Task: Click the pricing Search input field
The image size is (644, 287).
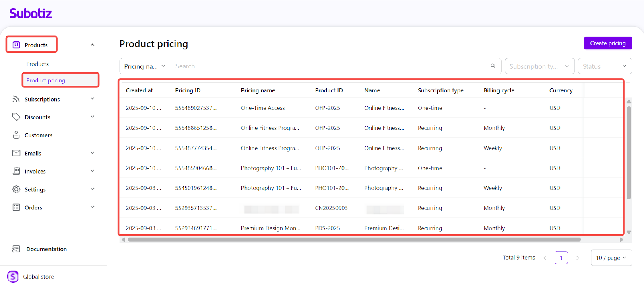Action: click(x=330, y=66)
